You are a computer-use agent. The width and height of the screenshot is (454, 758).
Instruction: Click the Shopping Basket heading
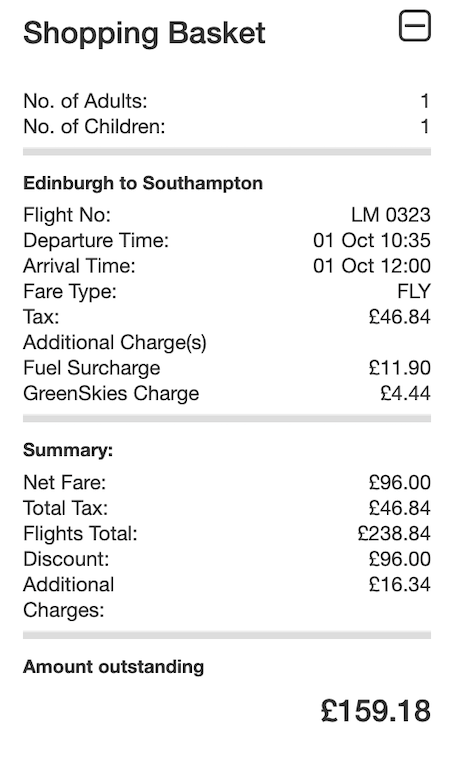144,33
